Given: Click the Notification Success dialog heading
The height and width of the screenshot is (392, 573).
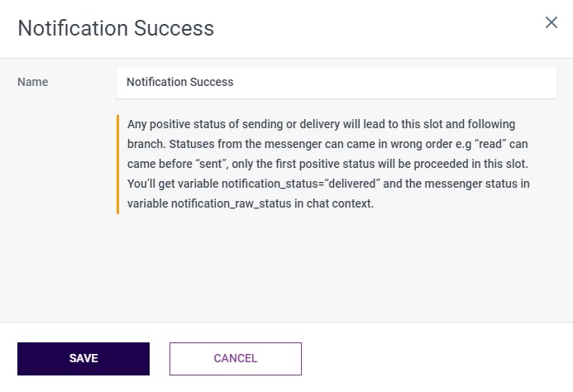Looking at the screenshot, I should pos(116,28).
